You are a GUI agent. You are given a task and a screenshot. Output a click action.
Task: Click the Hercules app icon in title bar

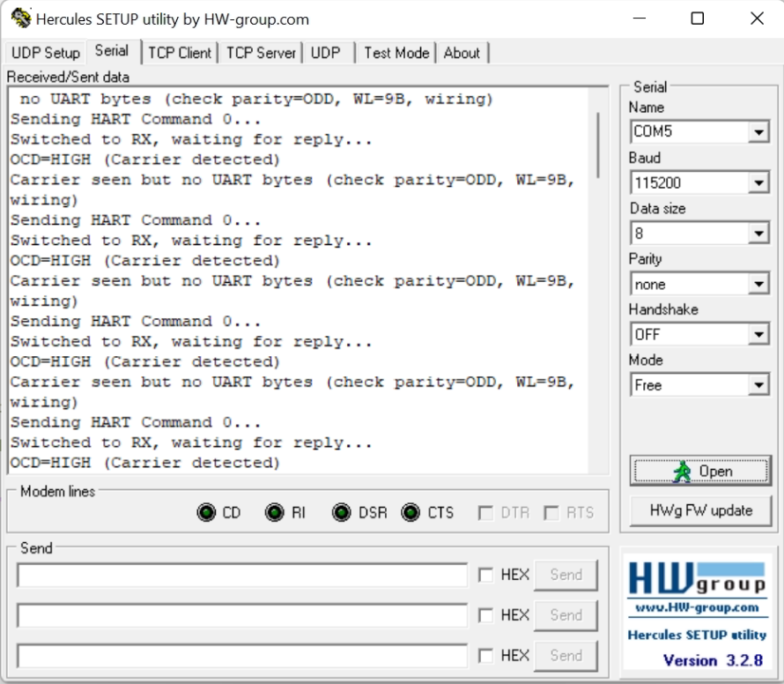pos(21,19)
